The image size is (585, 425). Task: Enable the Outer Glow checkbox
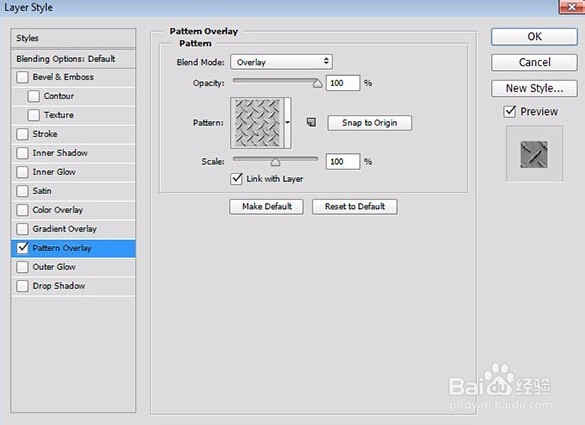pos(22,267)
